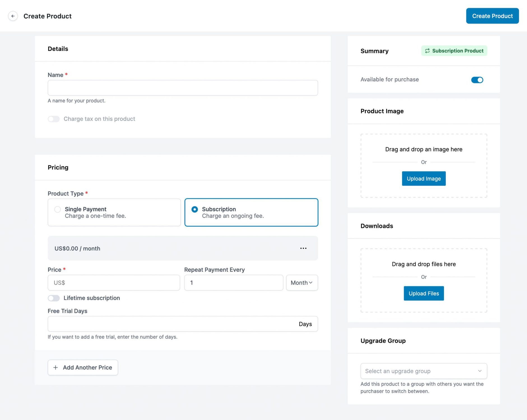The width and height of the screenshot is (527, 420).
Task: Click the Product Image heading
Action: pyautogui.click(x=382, y=111)
